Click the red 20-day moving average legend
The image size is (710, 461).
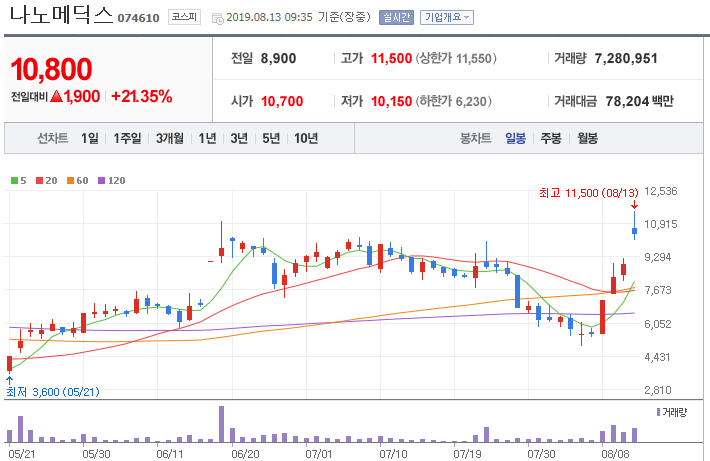[47, 181]
